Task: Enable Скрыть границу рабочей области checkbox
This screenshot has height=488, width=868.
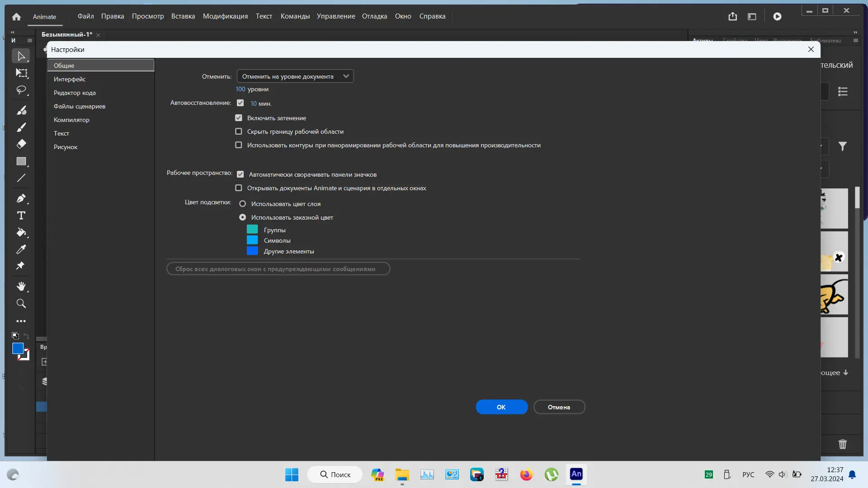Action: point(239,131)
